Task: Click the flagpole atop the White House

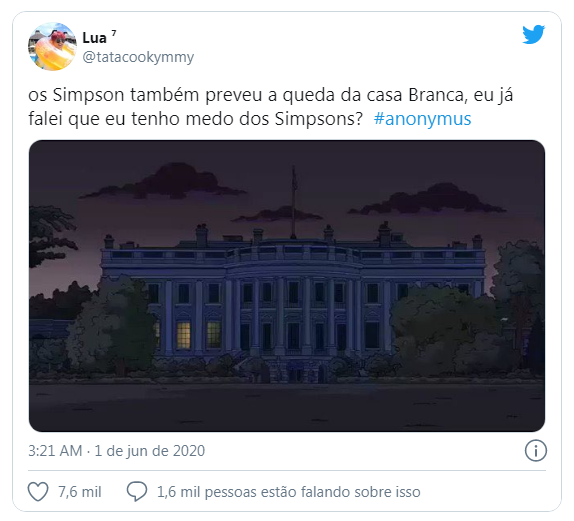Action: point(294,202)
